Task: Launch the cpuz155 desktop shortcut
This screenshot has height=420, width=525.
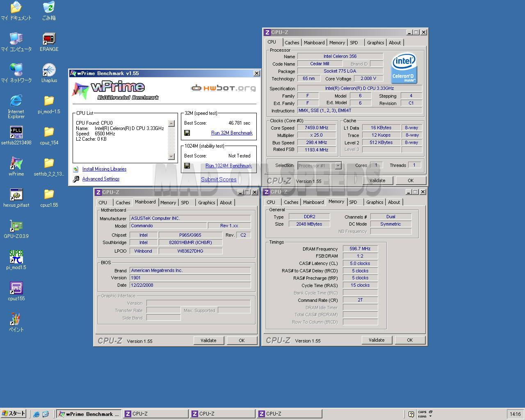Action: (x=16, y=292)
